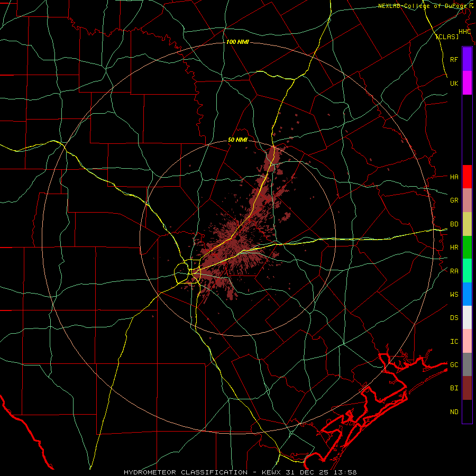This screenshot has height=476, width=476.
Task: Click the '13:58' timestamp in footer
Action: pos(345,472)
